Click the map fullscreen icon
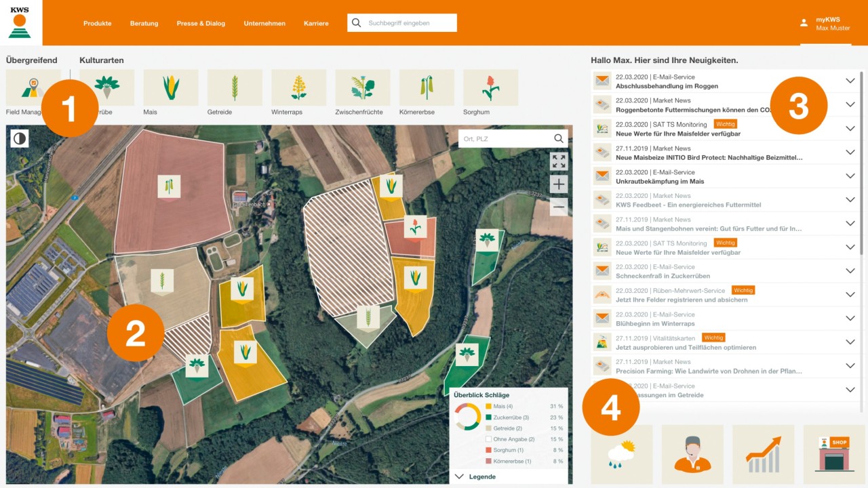Viewport: 868px width, 488px height. click(559, 161)
